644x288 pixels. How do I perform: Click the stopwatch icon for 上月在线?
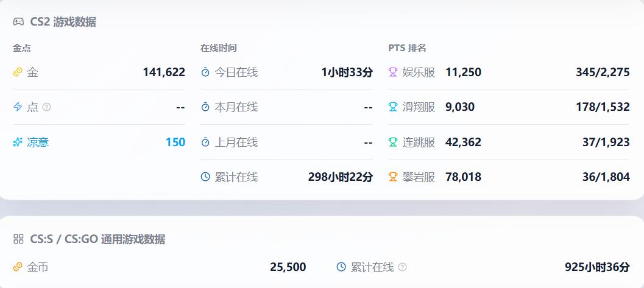point(205,142)
